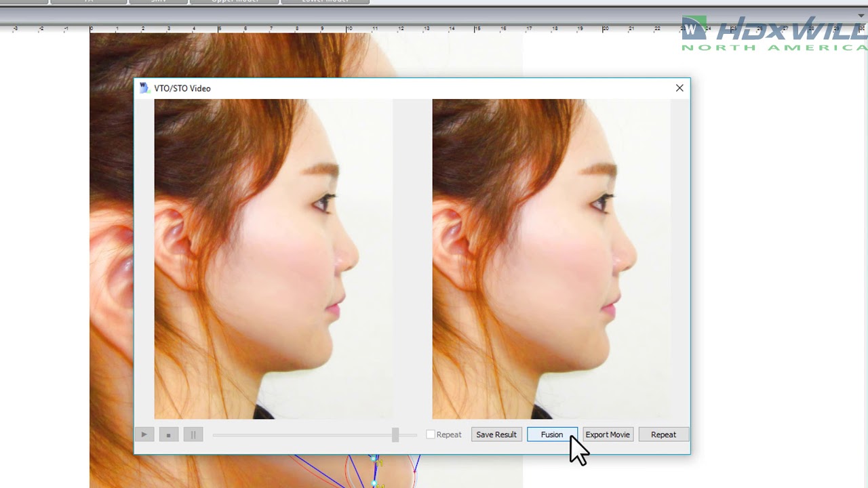Click the Save Result button
Viewport: 868px width, 488px height.
(x=496, y=434)
